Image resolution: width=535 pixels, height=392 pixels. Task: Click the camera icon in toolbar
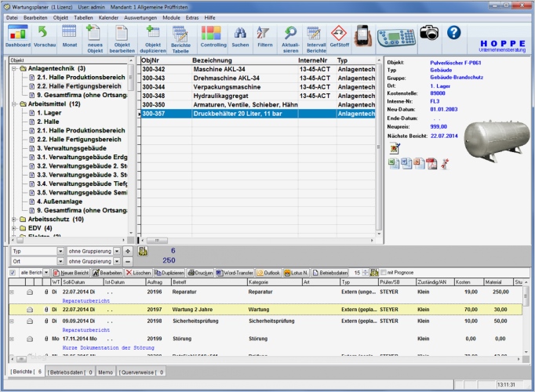pyautogui.click(x=428, y=33)
